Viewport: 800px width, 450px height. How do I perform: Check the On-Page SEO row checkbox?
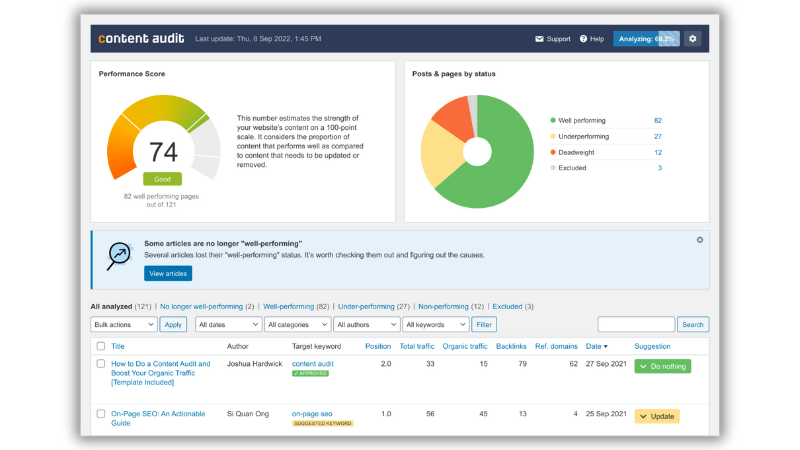pos(101,414)
